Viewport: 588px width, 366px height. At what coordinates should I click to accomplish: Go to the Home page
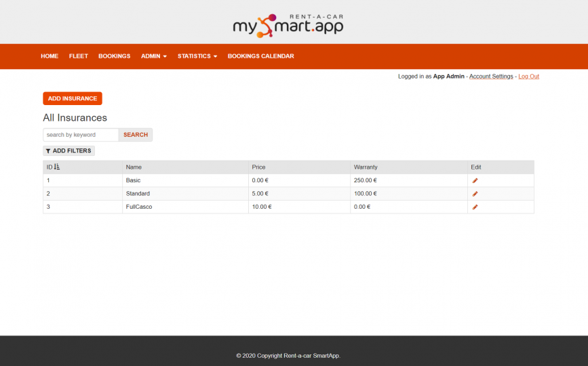pos(50,56)
